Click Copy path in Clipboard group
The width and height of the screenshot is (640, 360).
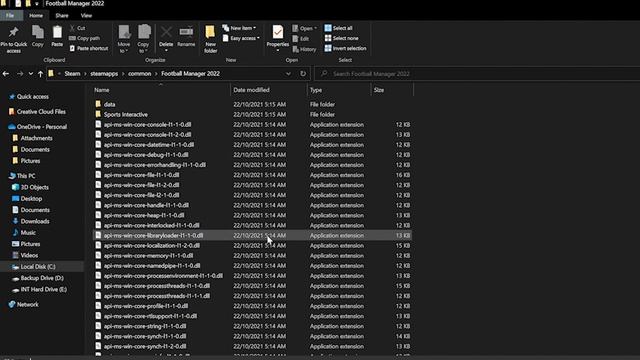(x=84, y=38)
